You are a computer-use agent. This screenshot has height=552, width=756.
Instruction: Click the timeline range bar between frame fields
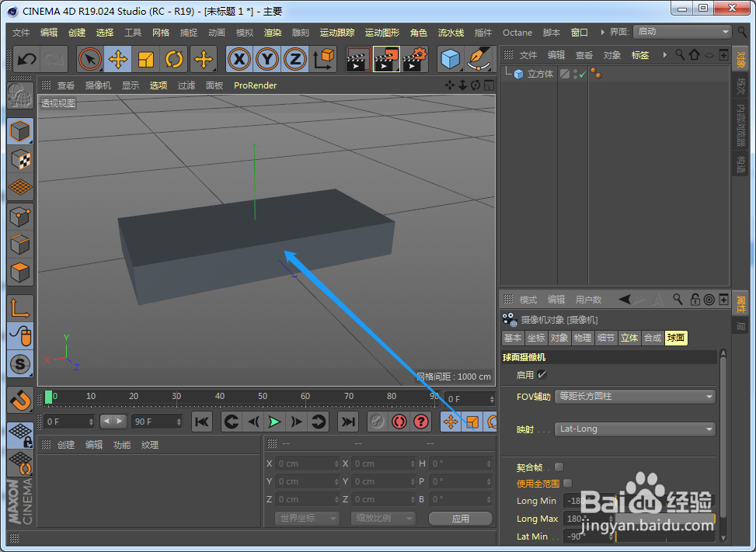[113, 422]
